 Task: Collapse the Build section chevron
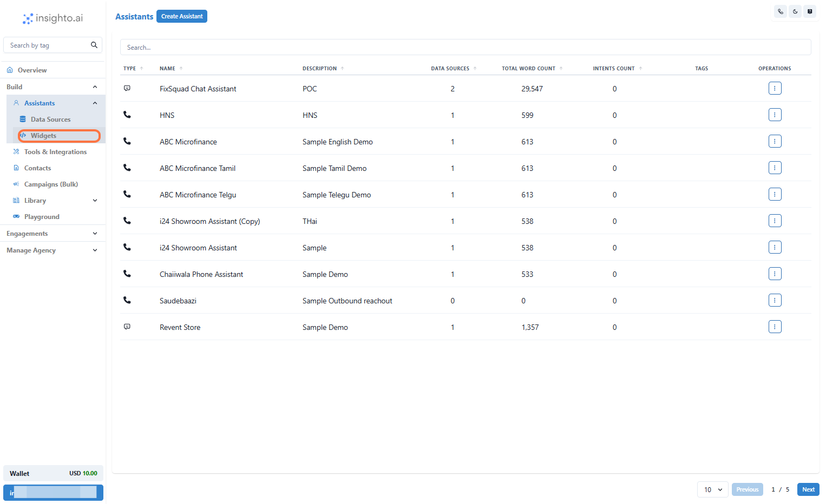(x=95, y=87)
